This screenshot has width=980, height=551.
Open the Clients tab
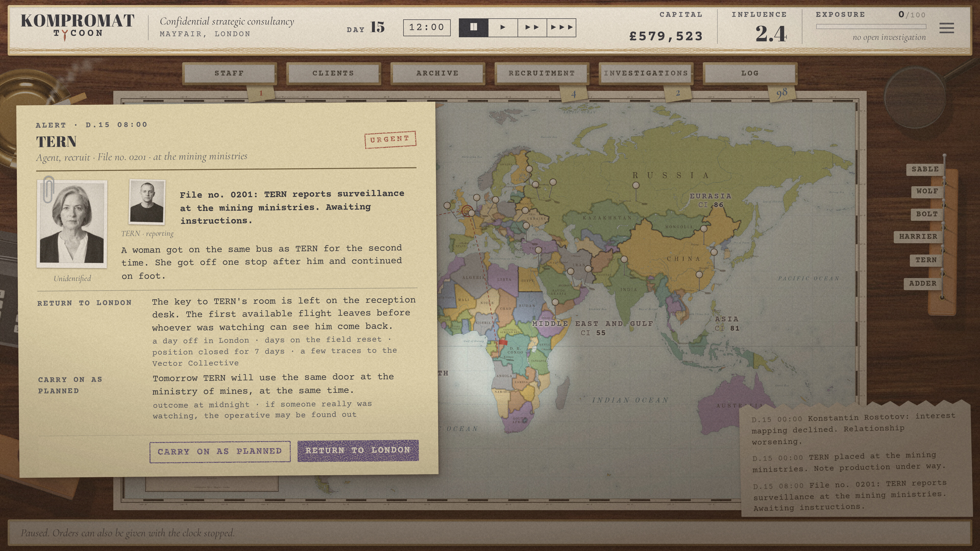pos(334,73)
